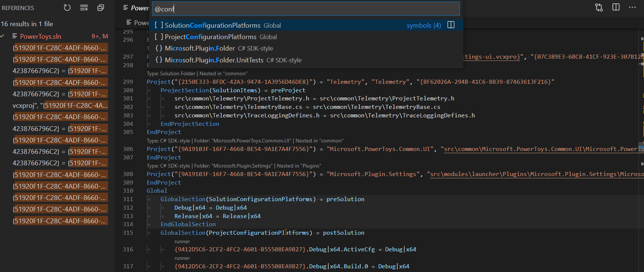Open the vcxproj", "{51920F1F-C28C-4A... reference
Image resolution: width=644 pixels, height=272 pixels.
[60, 106]
